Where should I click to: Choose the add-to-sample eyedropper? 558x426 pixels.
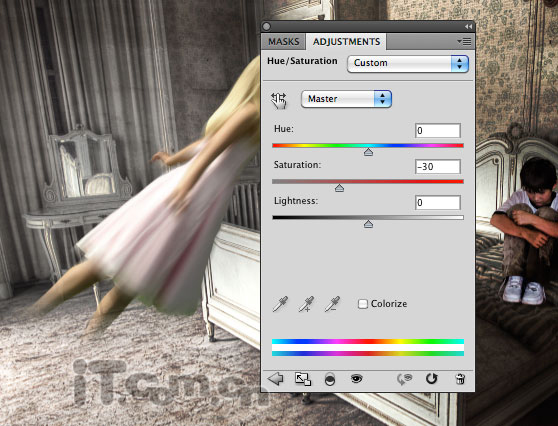point(306,304)
